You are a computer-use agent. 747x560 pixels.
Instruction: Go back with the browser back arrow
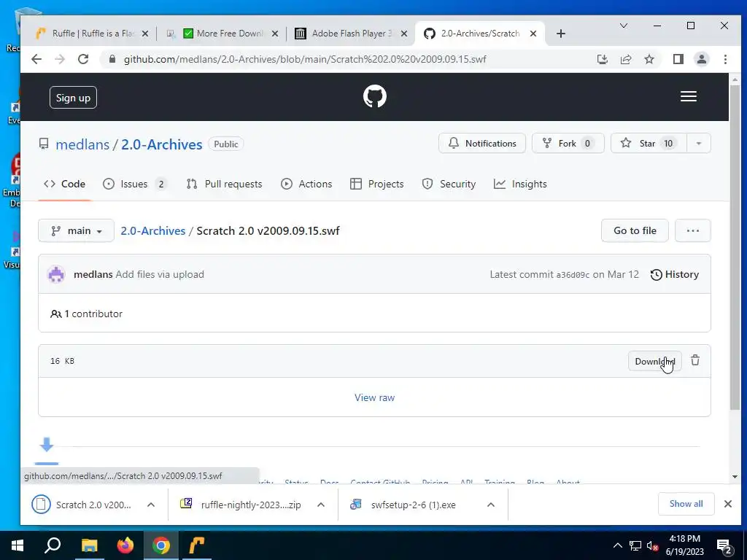coord(36,59)
